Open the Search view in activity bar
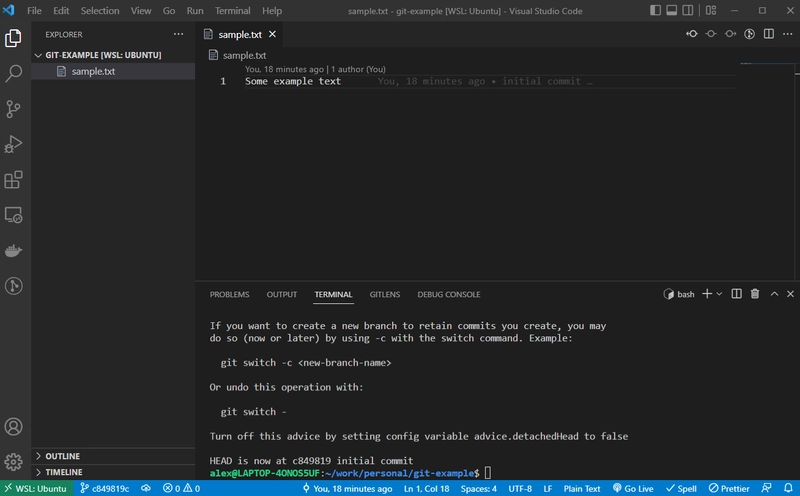Screen dimensions: 800x496 click(x=13, y=73)
